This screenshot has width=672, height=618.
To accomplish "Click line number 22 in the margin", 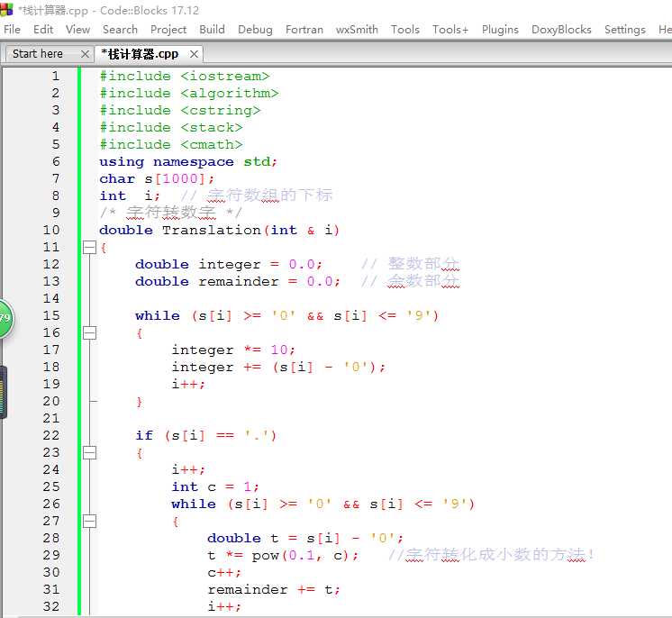I will click(51, 435).
